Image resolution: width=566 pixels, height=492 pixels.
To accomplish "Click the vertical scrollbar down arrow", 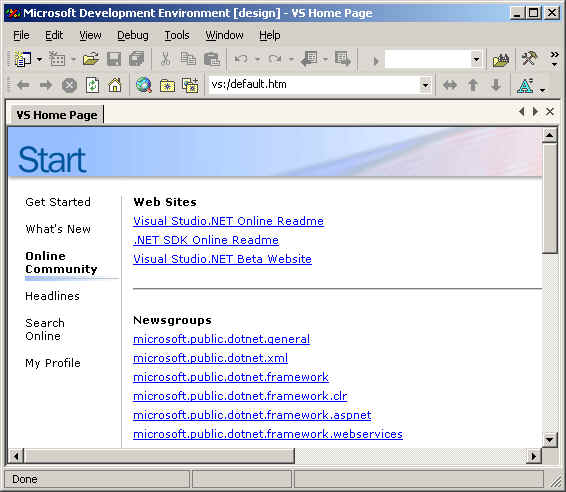I will [x=549, y=440].
